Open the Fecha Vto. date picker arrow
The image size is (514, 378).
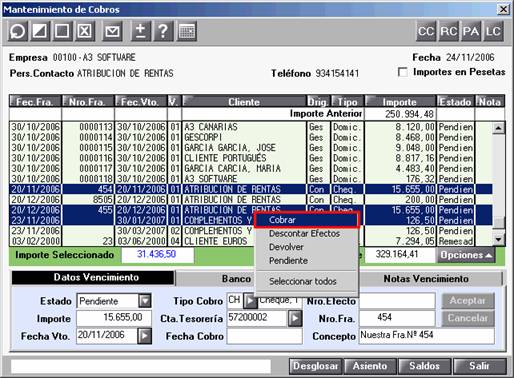(x=145, y=336)
